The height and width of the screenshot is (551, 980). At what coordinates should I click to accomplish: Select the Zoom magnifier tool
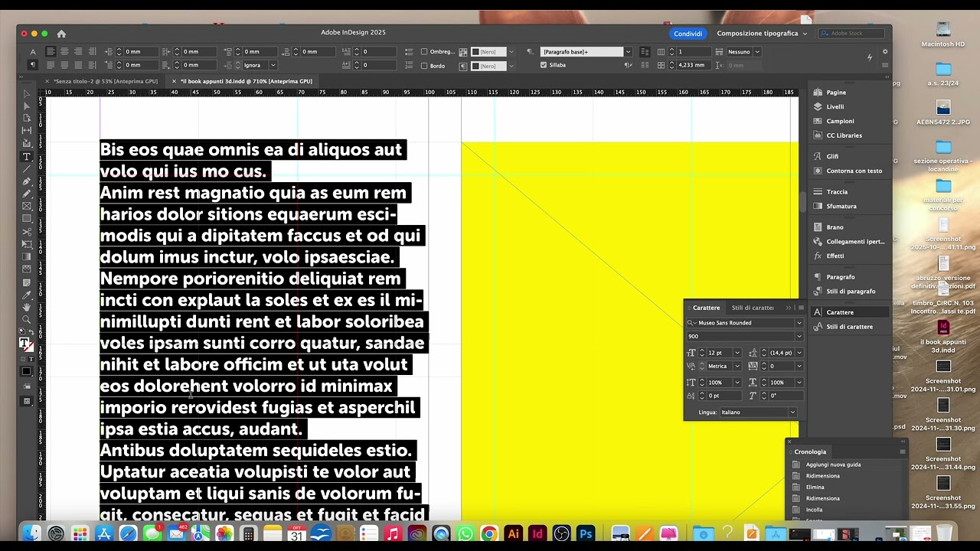pyautogui.click(x=27, y=319)
